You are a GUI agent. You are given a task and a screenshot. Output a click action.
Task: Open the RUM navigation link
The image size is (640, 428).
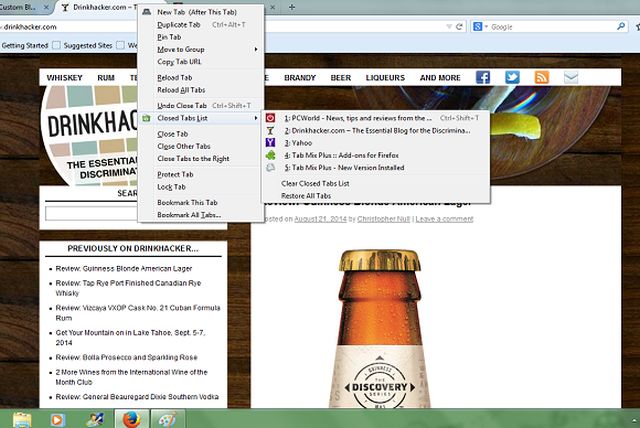pyautogui.click(x=106, y=78)
